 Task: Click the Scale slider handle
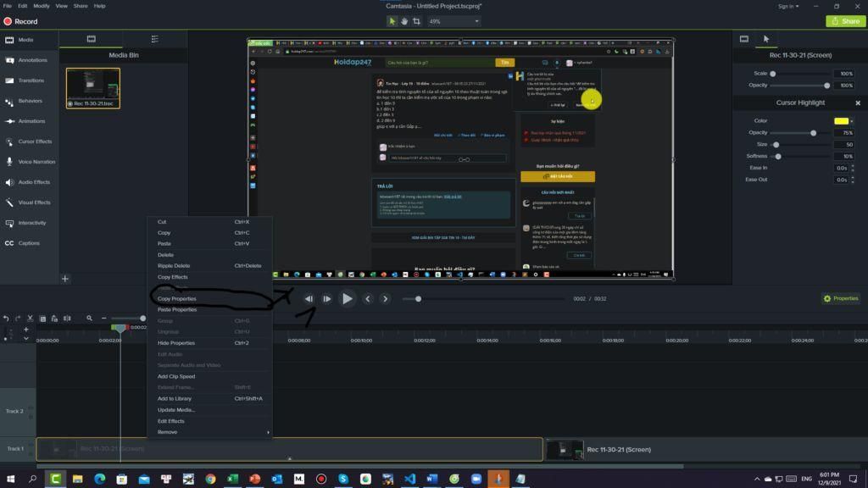point(773,74)
